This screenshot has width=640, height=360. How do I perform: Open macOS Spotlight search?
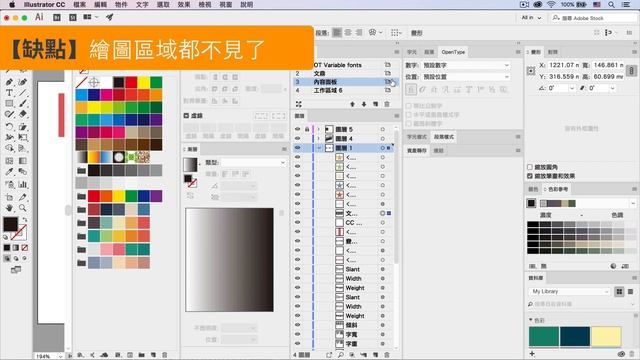[611, 4]
